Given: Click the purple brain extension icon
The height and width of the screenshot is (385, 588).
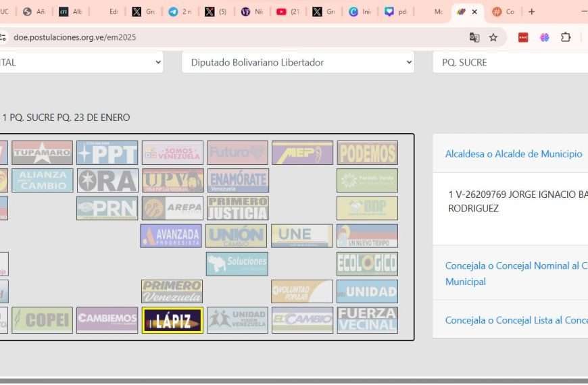Looking at the screenshot, I should pyautogui.click(x=545, y=38).
